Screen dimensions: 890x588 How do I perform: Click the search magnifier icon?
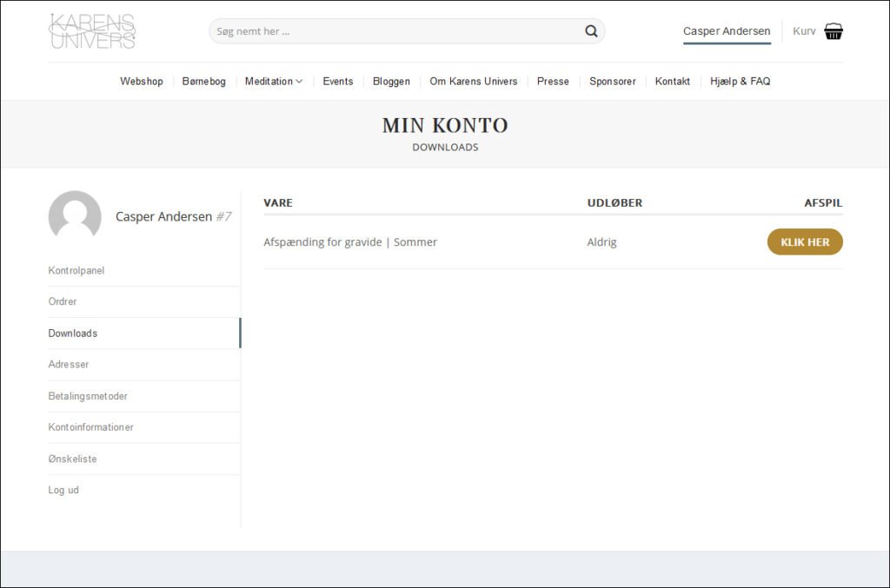[x=591, y=31]
